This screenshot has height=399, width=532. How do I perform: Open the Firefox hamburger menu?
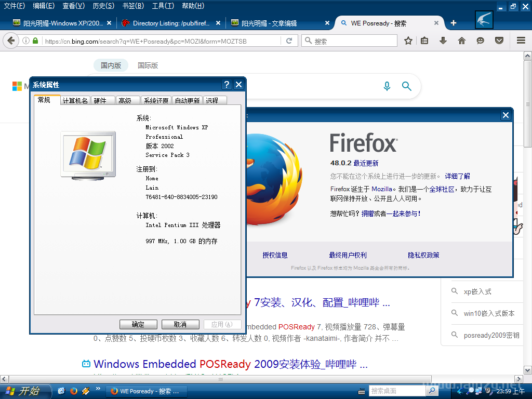[521, 41]
